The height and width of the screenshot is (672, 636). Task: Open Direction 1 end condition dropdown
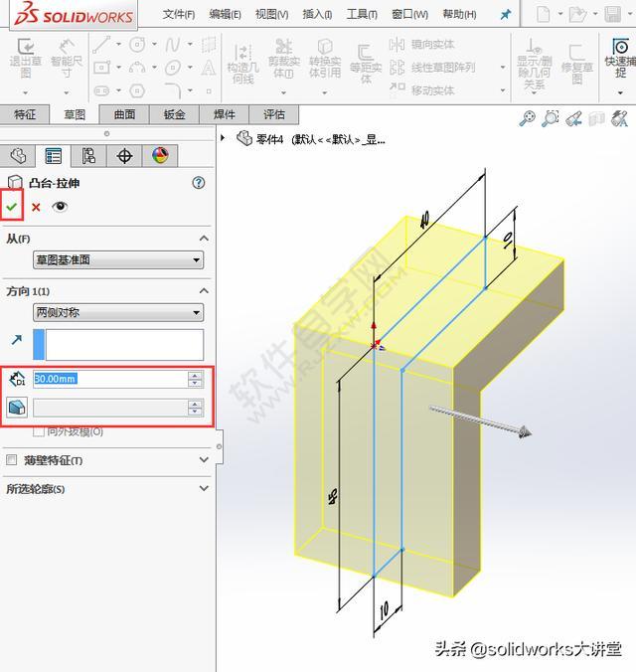click(118, 312)
